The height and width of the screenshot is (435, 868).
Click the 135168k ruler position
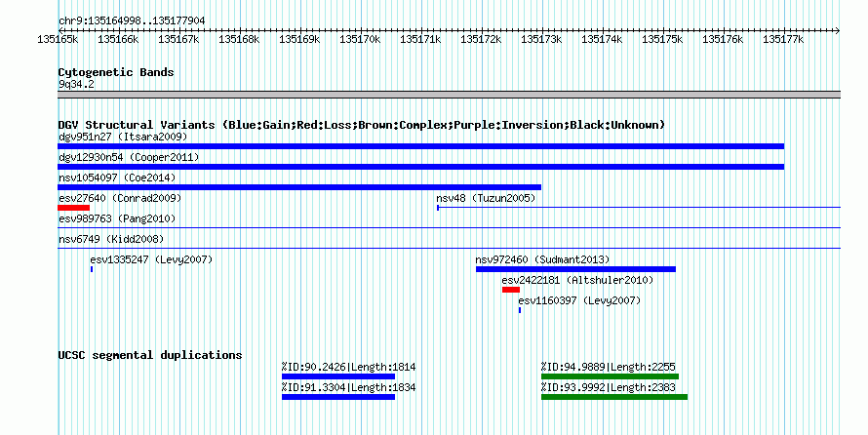point(239,39)
